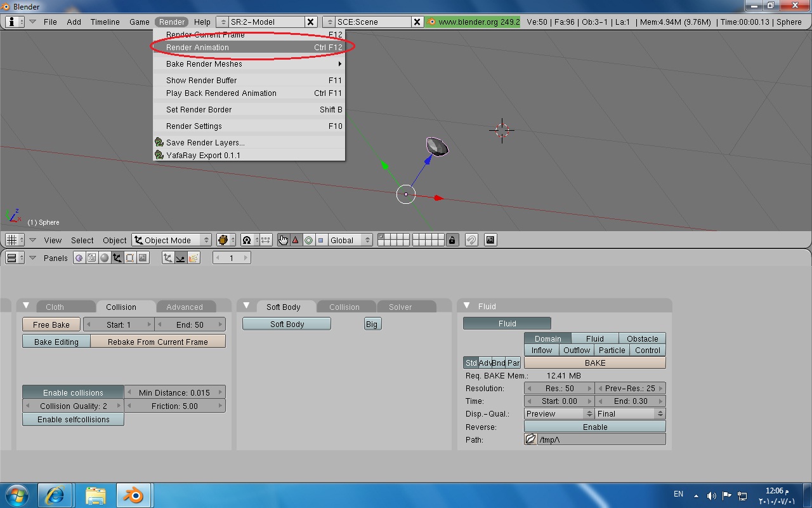
Task: Toggle move object centers only icon
Action: pos(266,240)
